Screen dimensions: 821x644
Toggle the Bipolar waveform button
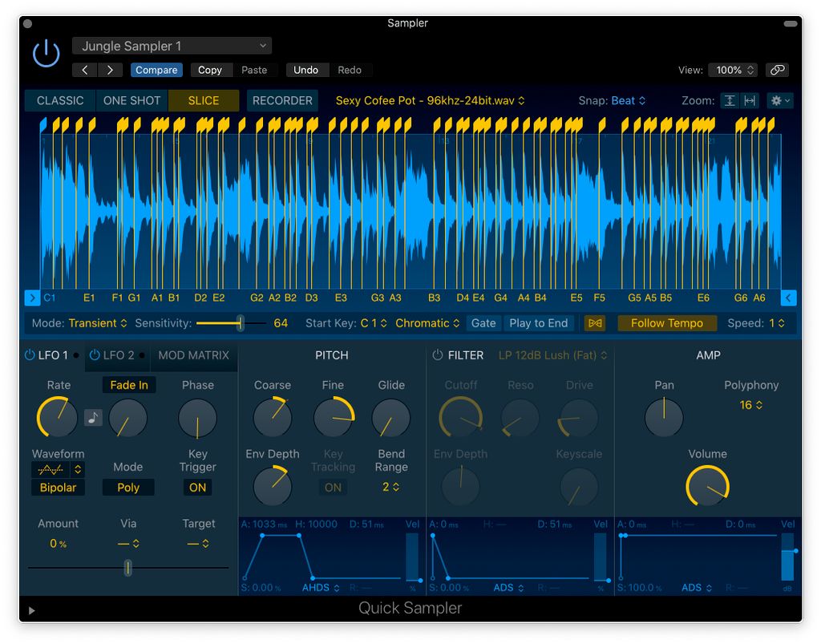58,488
